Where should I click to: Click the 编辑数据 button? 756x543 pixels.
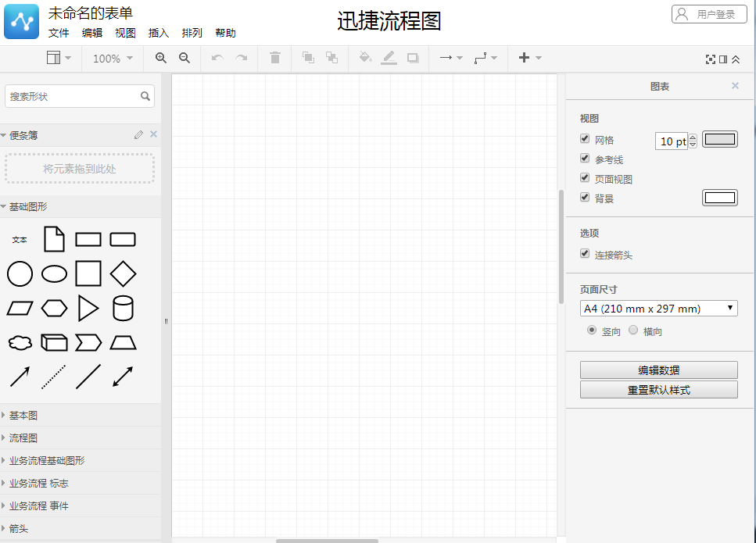pos(658,370)
